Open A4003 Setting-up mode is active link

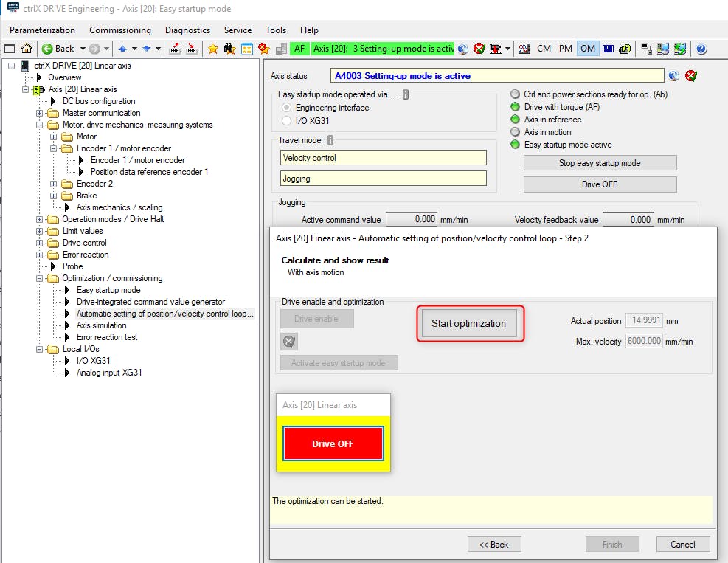pyautogui.click(x=403, y=76)
